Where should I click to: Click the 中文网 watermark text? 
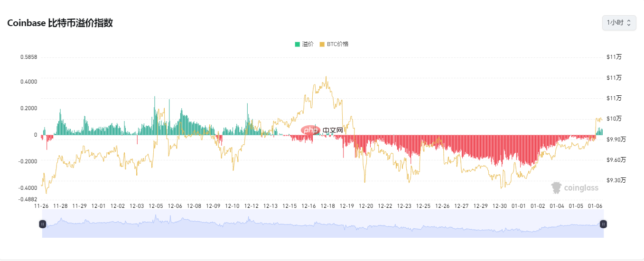[x=333, y=130]
